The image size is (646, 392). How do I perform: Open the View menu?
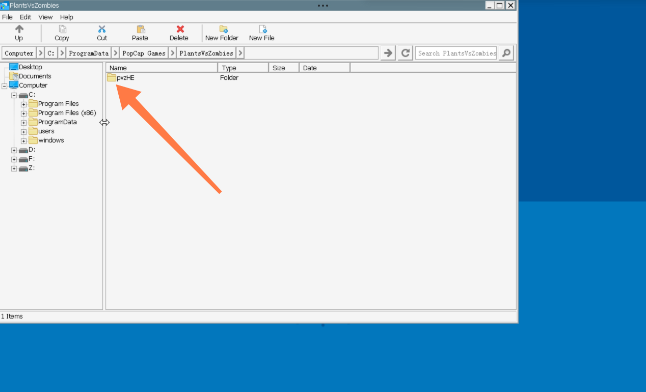[45, 17]
